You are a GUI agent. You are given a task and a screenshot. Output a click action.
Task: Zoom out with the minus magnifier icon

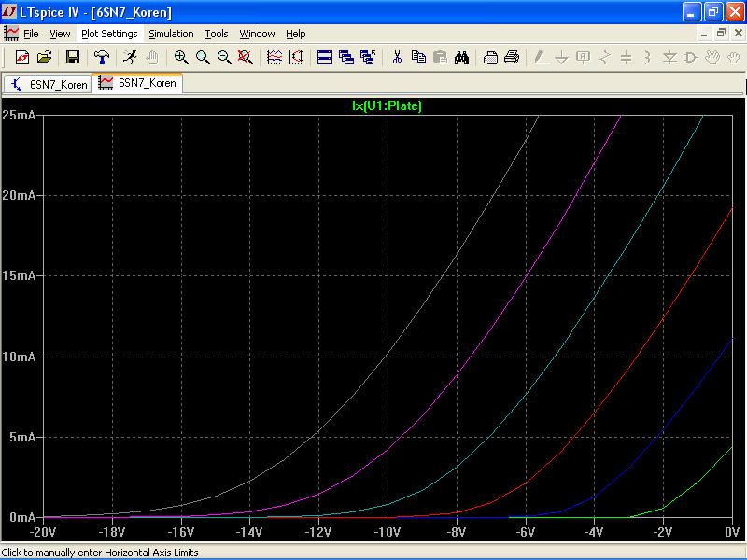[x=224, y=58]
